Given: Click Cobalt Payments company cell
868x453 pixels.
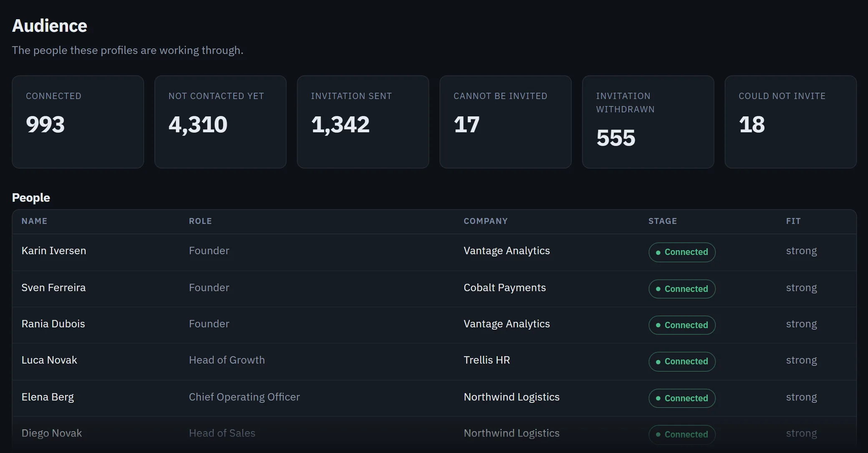Looking at the screenshot, I should pos(505,288).
